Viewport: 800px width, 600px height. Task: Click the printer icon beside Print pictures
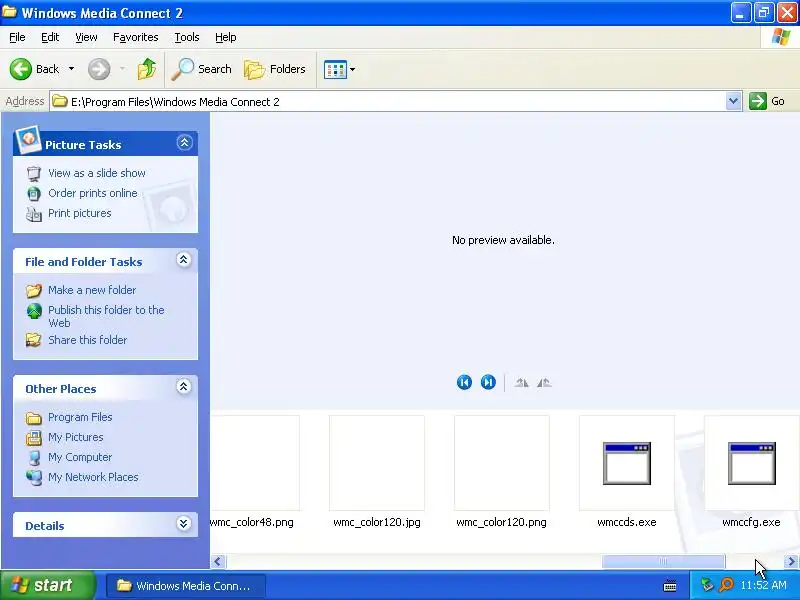point(34,214)
